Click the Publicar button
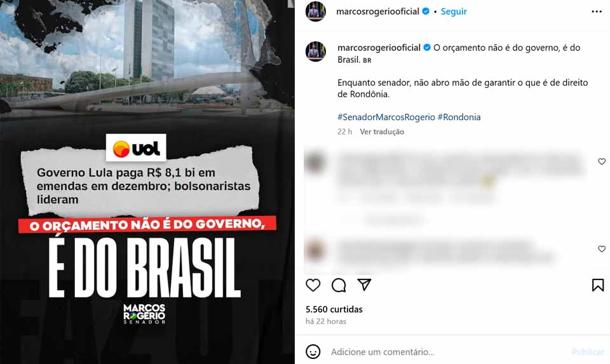610x364 pixels. coord(587,352)
